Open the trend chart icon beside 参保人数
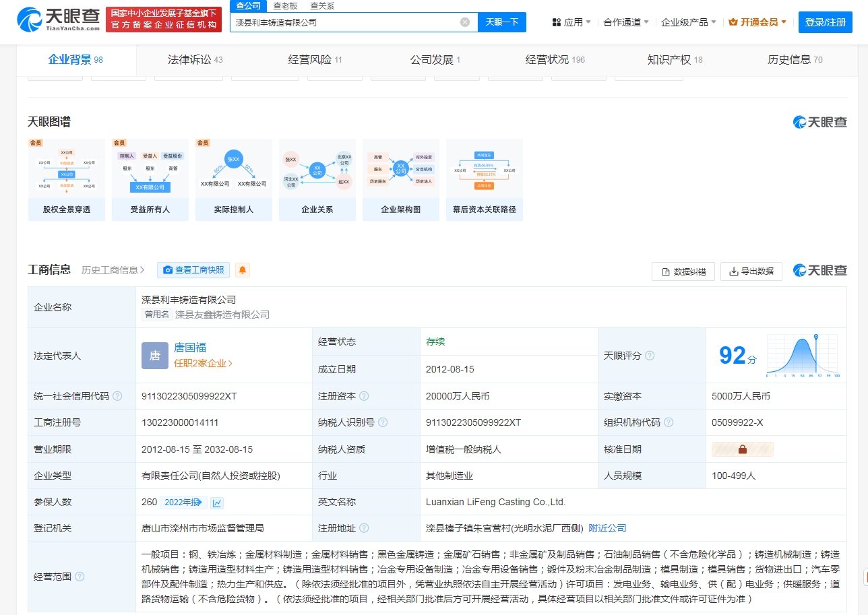 (217, 503)
